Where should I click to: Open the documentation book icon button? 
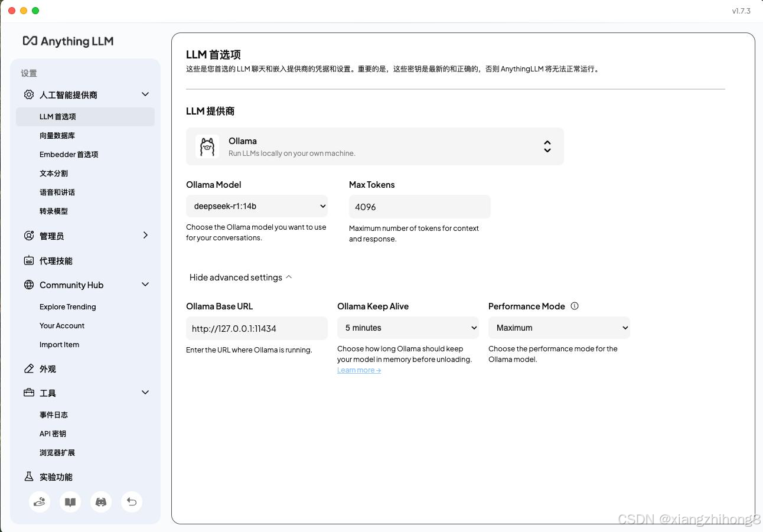[70, 502]
